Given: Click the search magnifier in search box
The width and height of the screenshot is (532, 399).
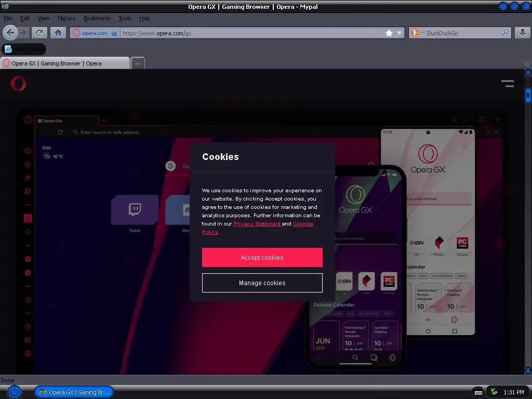Looking at the screenshot, I should point(505,33).
